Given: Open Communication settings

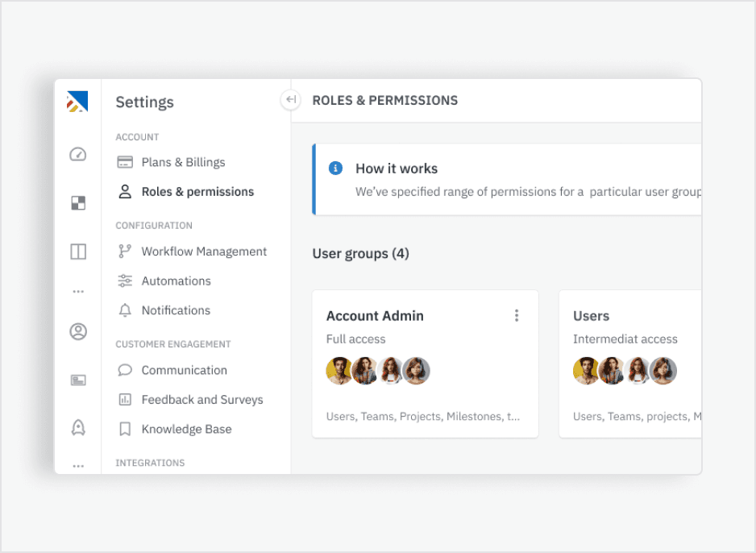Looking at the screenshot, I should (x=185, y=370).
